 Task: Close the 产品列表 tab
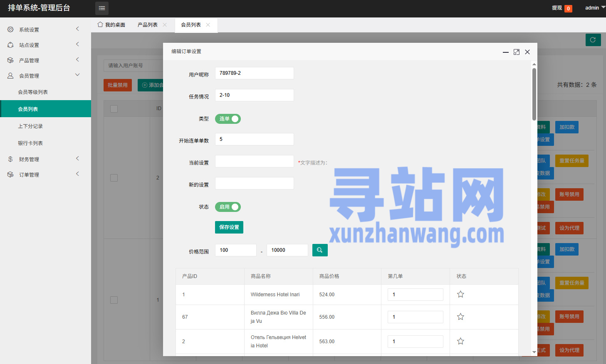coord(165,25)
